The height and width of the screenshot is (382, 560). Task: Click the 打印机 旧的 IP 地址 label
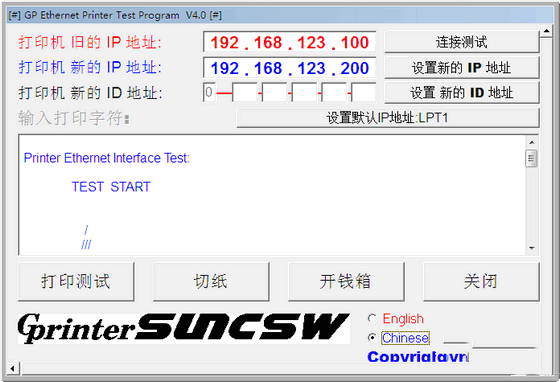[90, 42]
